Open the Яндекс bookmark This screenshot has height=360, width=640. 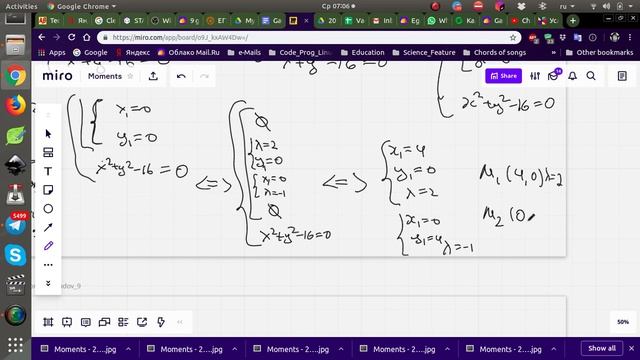(133, 52)
